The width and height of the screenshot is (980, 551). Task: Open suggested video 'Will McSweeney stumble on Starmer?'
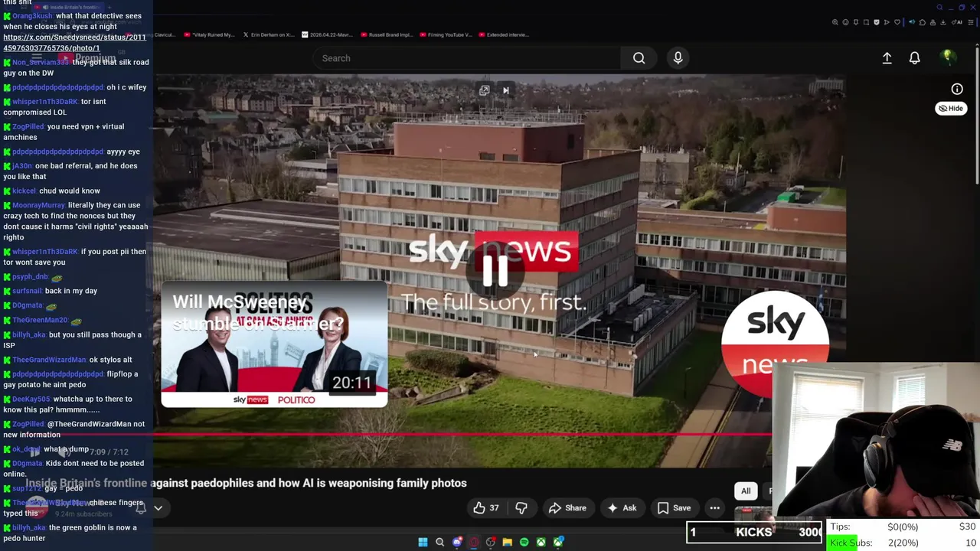(x=273, y=344)
